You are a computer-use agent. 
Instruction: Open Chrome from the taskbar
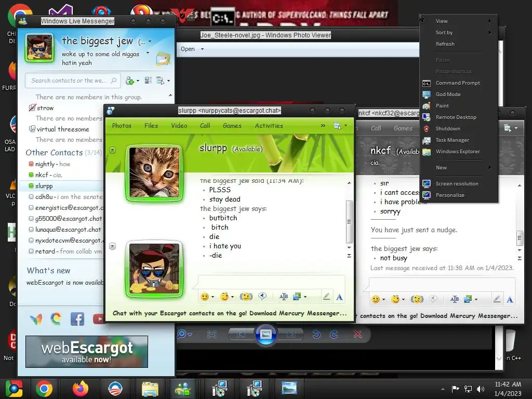click(44, 389)
